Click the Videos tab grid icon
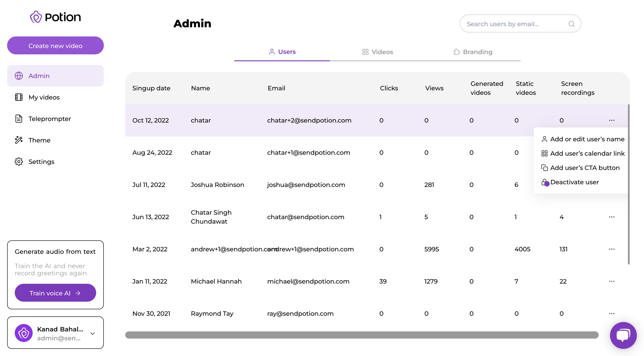Image resolution: width=644 pixels, height=356 pixels. point(365,52)
